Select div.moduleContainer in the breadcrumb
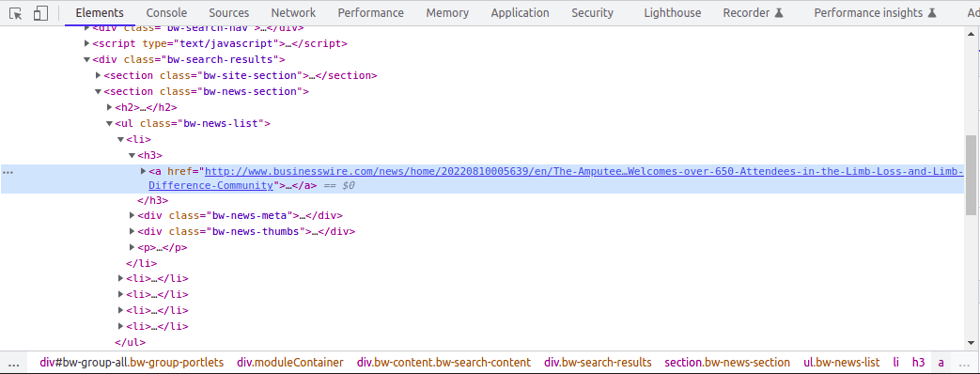Viewport: 980px width, 374px height. point(290,362)
